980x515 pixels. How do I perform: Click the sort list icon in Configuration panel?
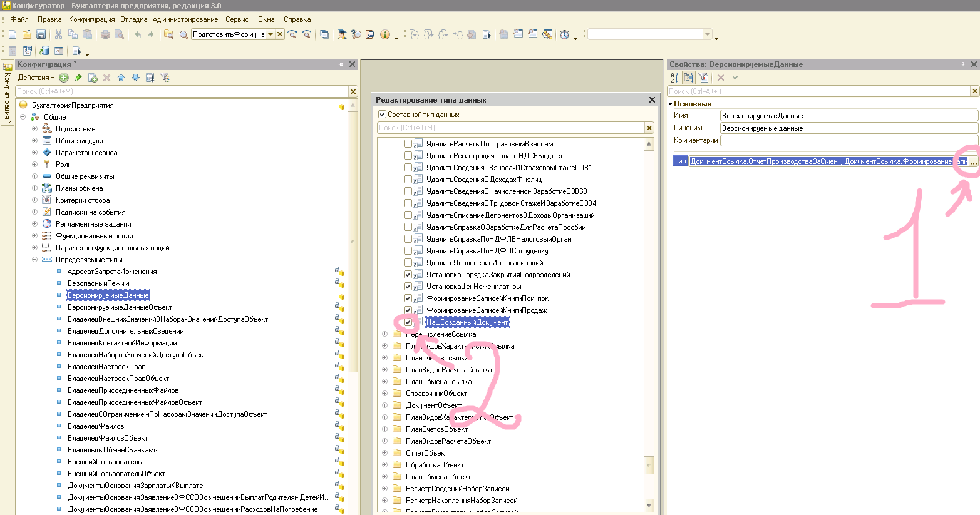(x=150, y=78)
